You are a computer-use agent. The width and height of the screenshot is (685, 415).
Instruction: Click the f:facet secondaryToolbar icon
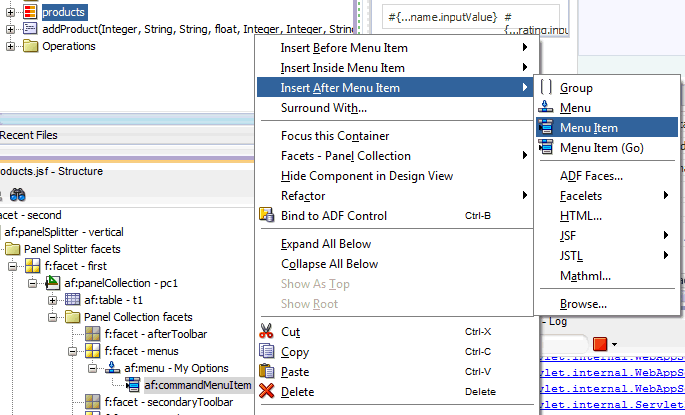pyautogui.click(x=93, y=401)
